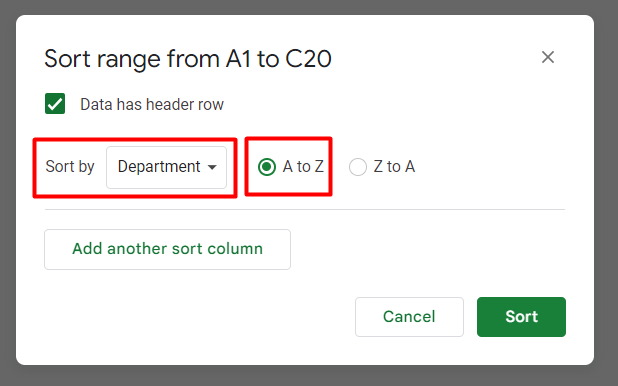The height and width of the screenshot is (386, 618).
Task: Cancel the sort operation
Action: pyautogui.click(x=409, y=317)
